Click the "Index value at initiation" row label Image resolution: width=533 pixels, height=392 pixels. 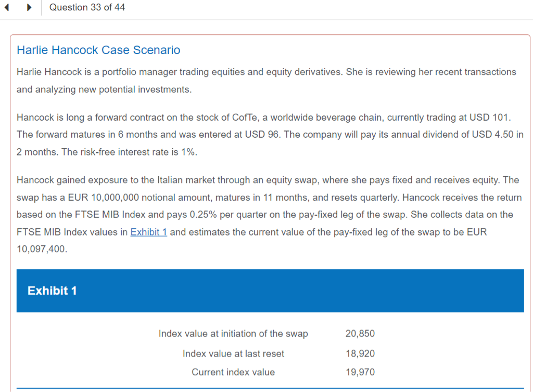coord(233,334)
